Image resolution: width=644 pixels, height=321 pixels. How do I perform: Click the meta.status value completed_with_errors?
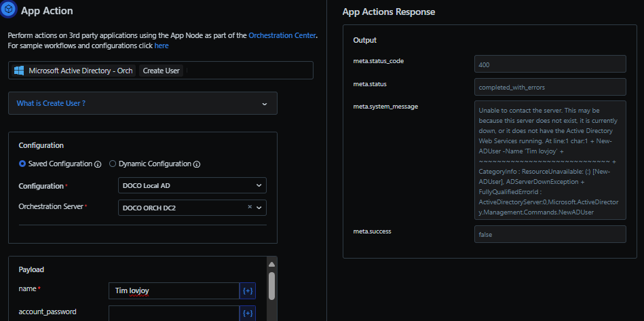point(550,87)
